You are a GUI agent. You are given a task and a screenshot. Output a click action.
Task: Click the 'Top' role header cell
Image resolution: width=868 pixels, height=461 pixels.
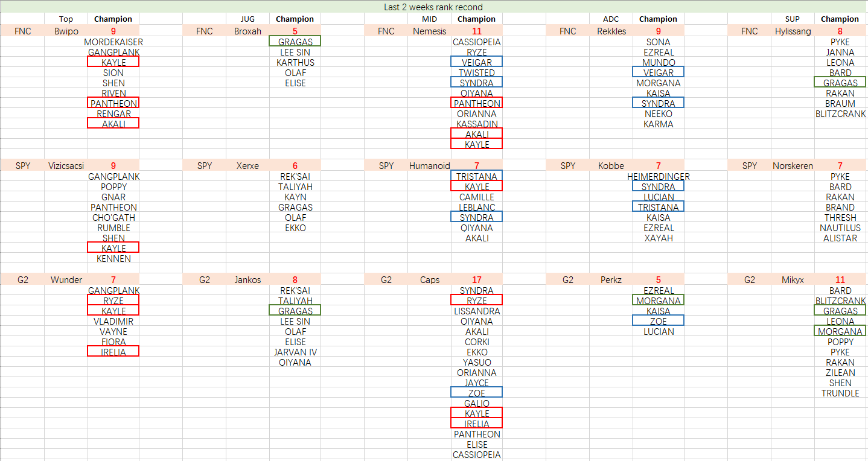pyautogui.click(x=66, y=19)
